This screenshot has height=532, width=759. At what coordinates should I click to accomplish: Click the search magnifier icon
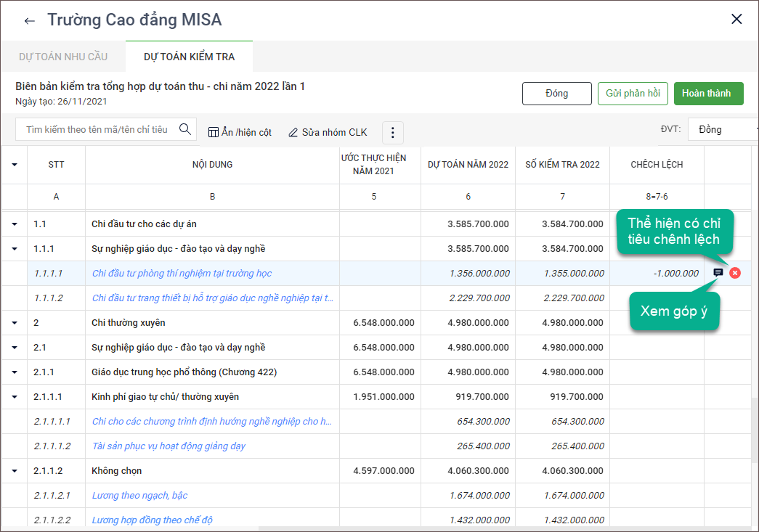pyautogui.click(x=185, y=129)
